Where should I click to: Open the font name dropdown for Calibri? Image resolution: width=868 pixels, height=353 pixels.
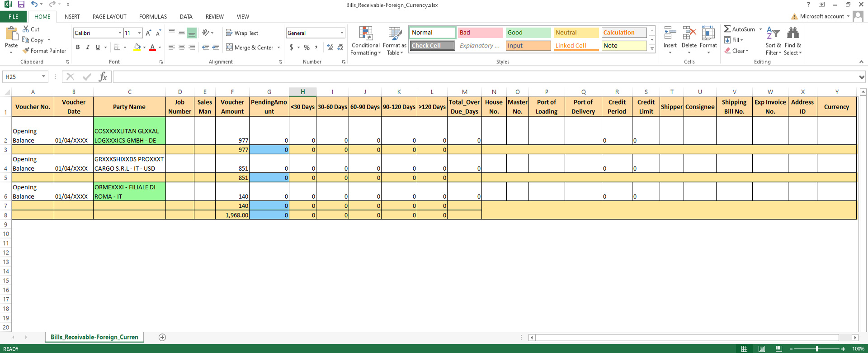120,33
